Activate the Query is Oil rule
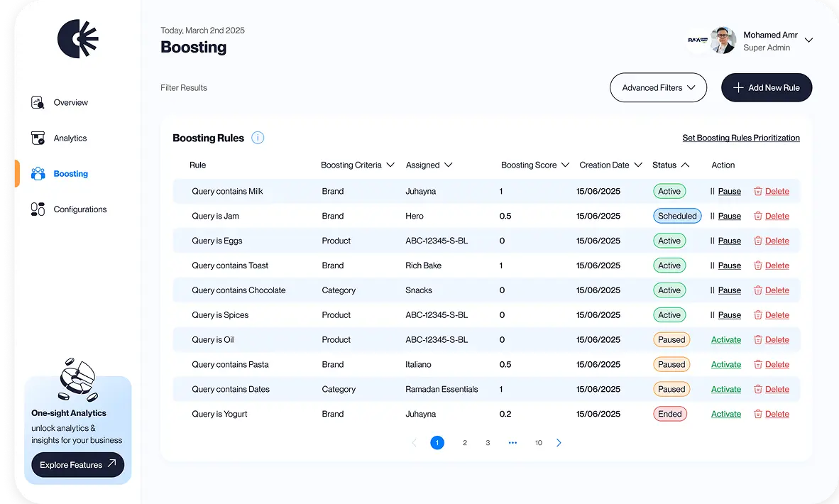This screenshot has height=504, width=839. [725, 340]
